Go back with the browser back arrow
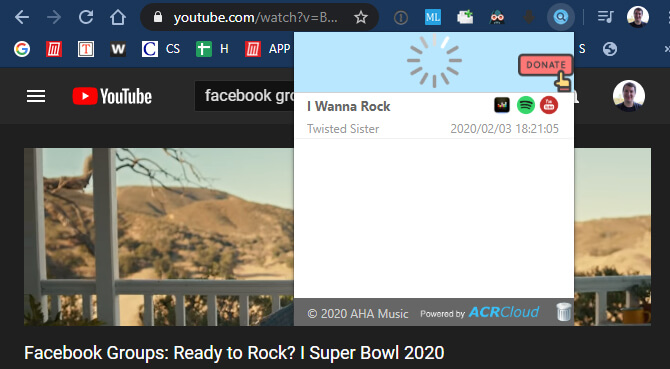The width and height of the screenshot is (670, 369). tap(22, 18)
